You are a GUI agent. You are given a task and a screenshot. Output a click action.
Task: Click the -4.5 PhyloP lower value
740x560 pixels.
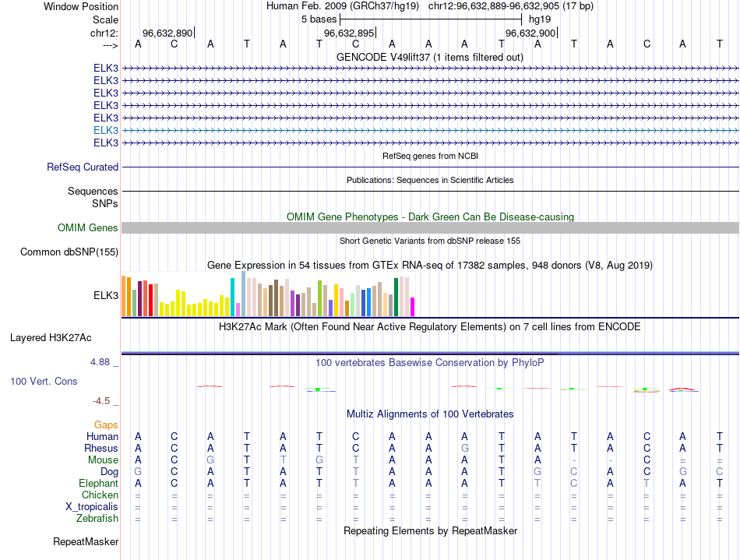coord(101,401)
